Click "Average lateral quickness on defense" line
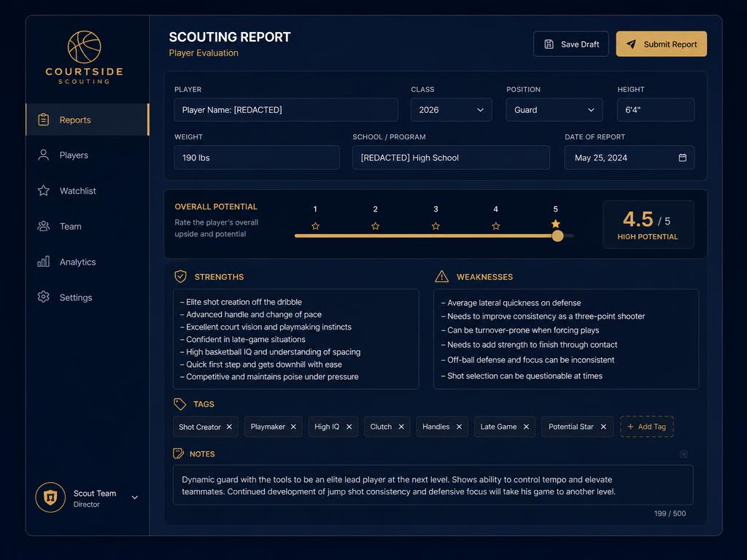 coord(511,303)
